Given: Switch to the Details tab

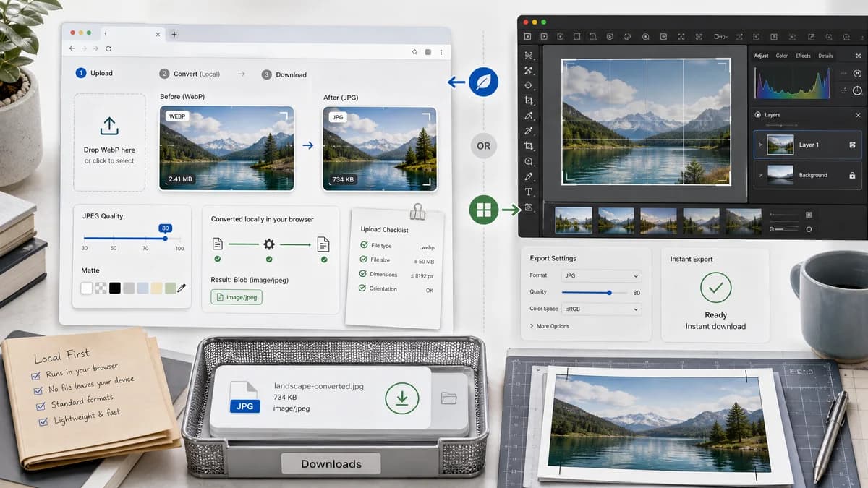Looking at the screenshot, I should coord(825,56).
